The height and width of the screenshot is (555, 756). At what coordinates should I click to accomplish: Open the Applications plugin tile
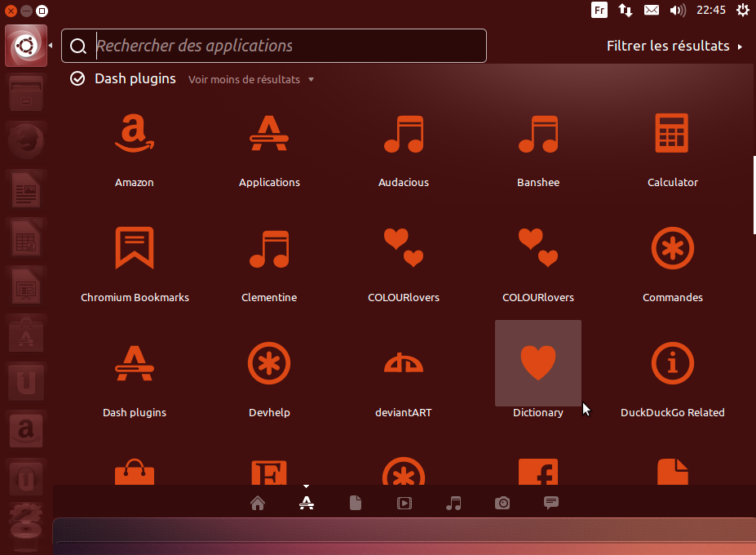click(x=269, y=149)
